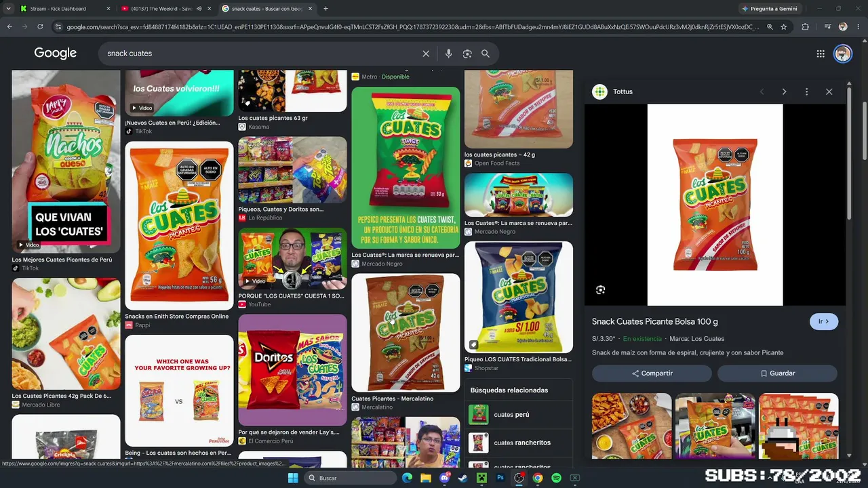Viewport: 868px width, 488px height.
Task: Launch Minecraft from taskbar
Action: click(481, 478)
